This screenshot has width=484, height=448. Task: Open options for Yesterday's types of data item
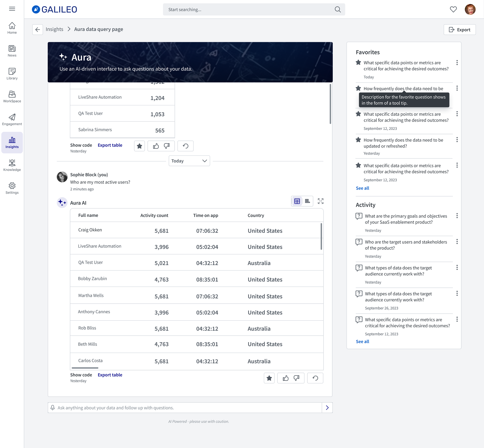(457, 267)
